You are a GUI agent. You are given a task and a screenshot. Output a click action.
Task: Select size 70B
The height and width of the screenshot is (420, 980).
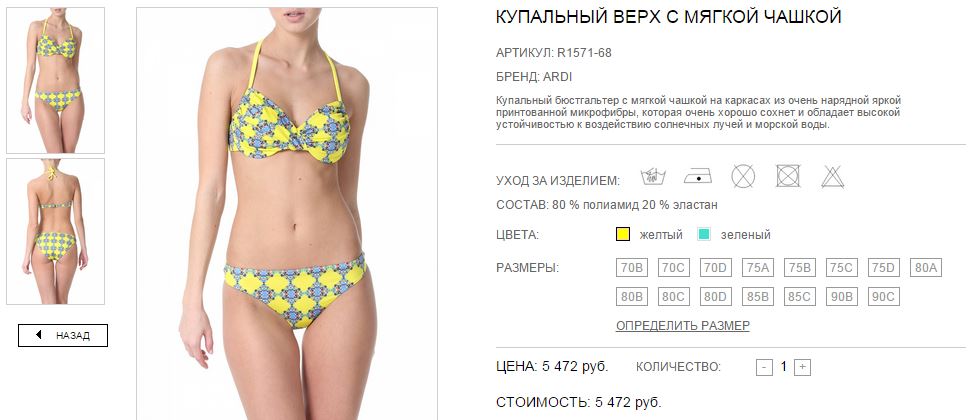click(632, 268)
